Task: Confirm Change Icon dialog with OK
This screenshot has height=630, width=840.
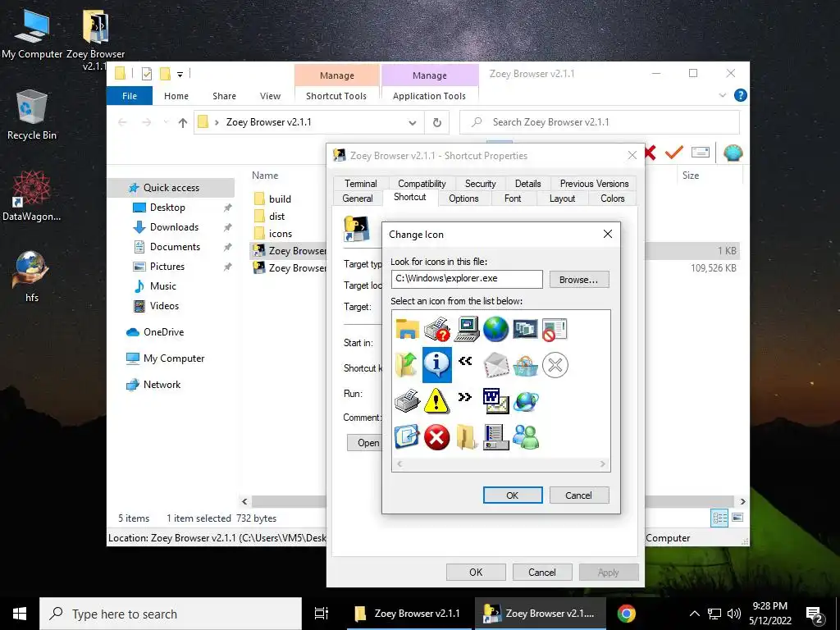Action: (x=513, y=495)
